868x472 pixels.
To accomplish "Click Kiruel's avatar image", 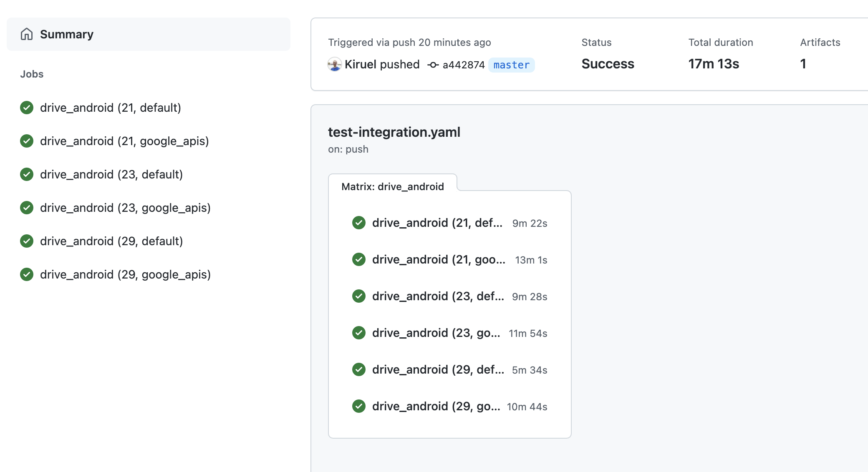I will pyautogui.click(x=335, y=64).
